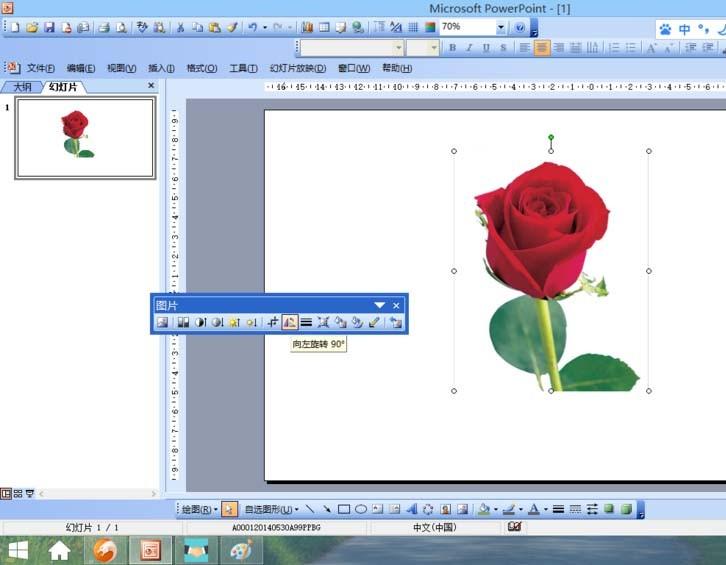Click the Save icon in standard toolbar
The image size is (726, 565).
[x=49, y=27]
